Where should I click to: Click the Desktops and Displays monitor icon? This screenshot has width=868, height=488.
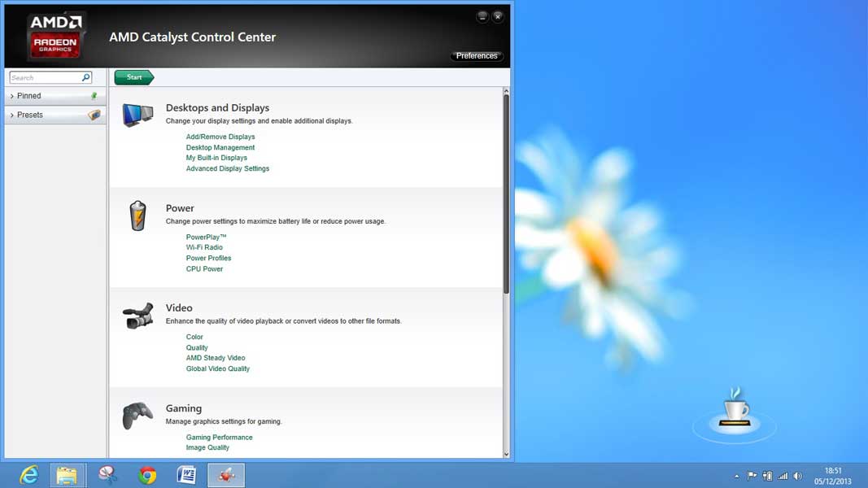(137, 115)
